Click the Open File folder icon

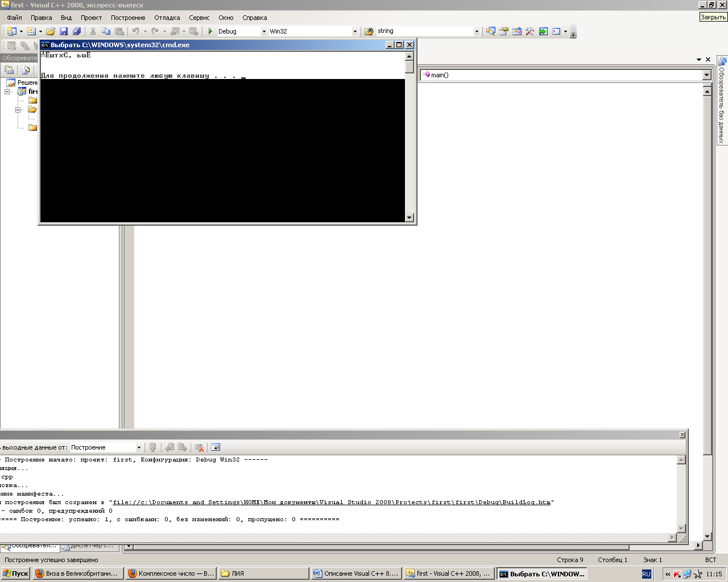(51, 31)
